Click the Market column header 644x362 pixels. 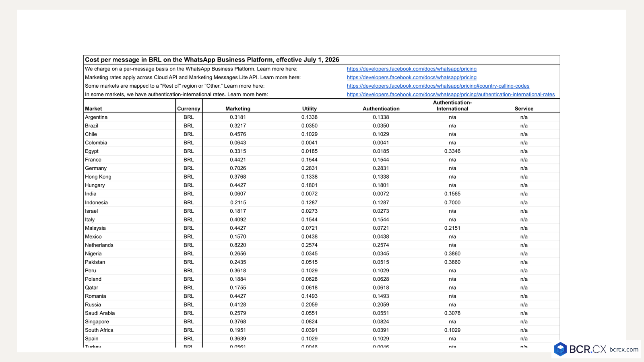tap(93, 109)
